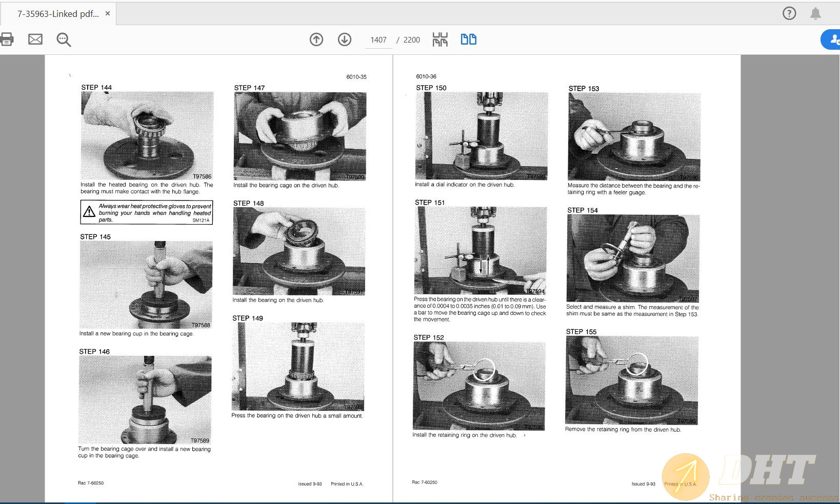Click the STEP 155 retaining ring photo

click(x=632, y=380)
